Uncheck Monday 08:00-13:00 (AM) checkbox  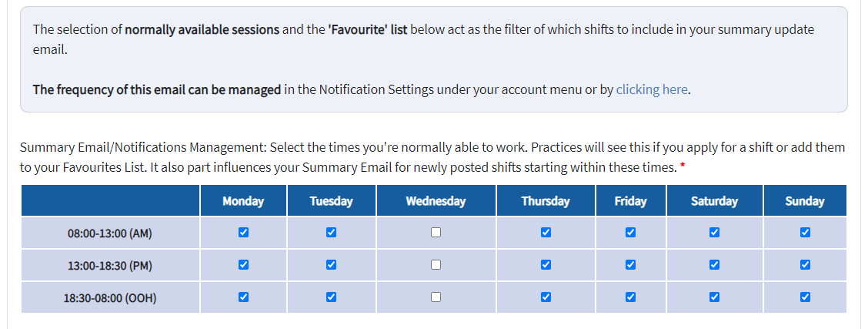(243, 233)
